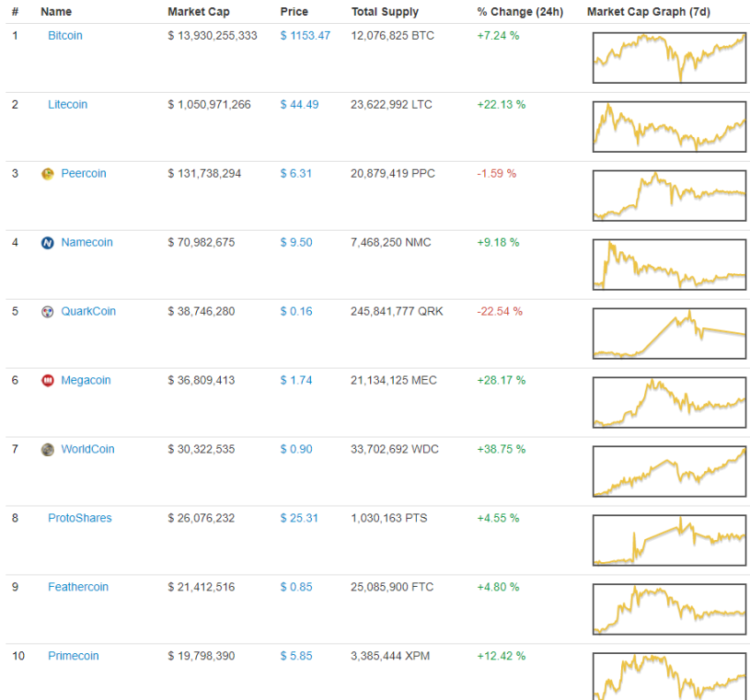Click ProtoShares price $ 25.31
This screenshot has width=750, height=700.
click(x=299, y=518)
